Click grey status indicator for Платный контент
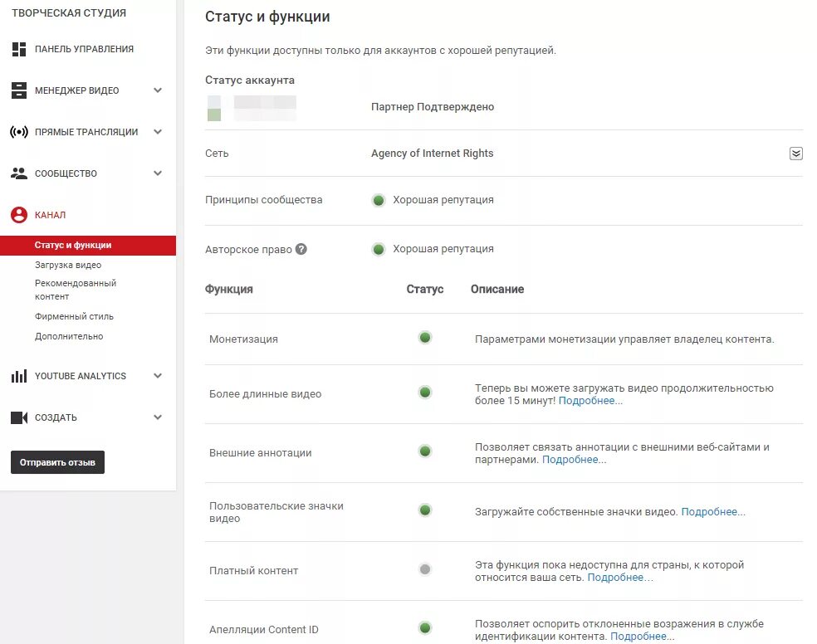This screenshot has height=644, width=817. (x=425, y=569)
